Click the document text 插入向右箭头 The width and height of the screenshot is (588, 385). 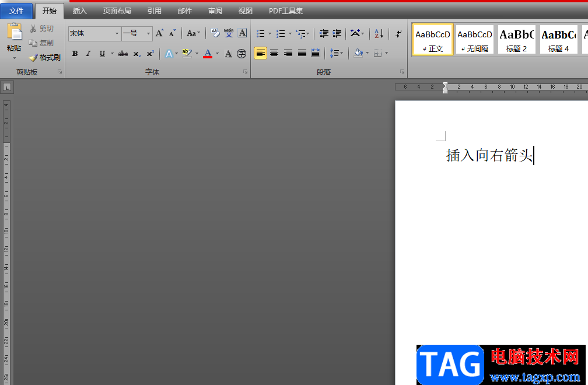[489, 155]
